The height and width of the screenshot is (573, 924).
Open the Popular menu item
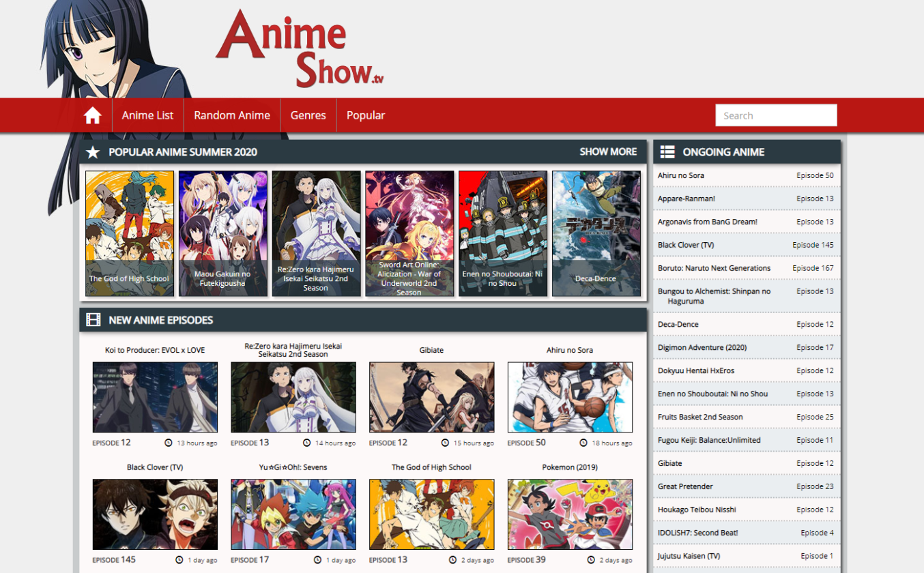tap(366, 115)
